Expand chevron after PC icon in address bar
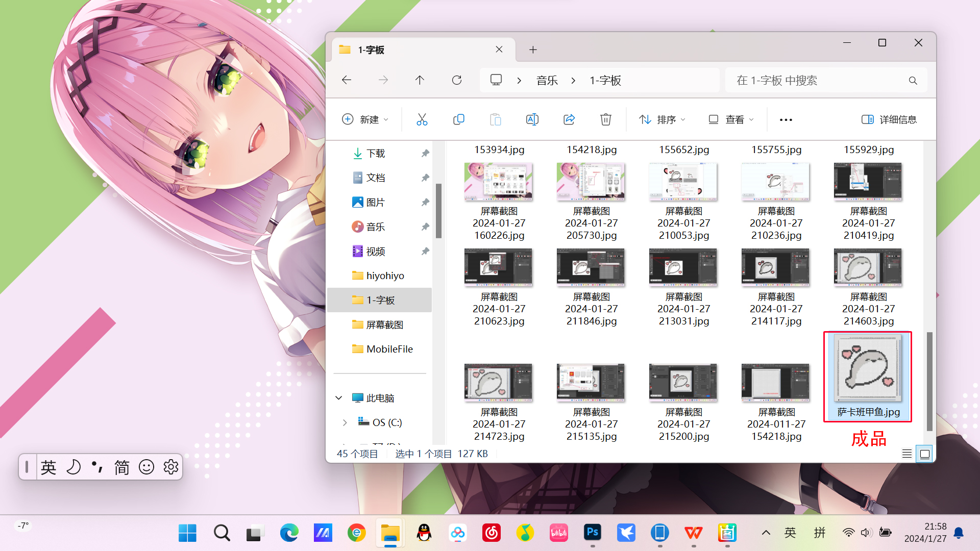The width and height of the screenshot is (980, 551). [x=519, y=81]
